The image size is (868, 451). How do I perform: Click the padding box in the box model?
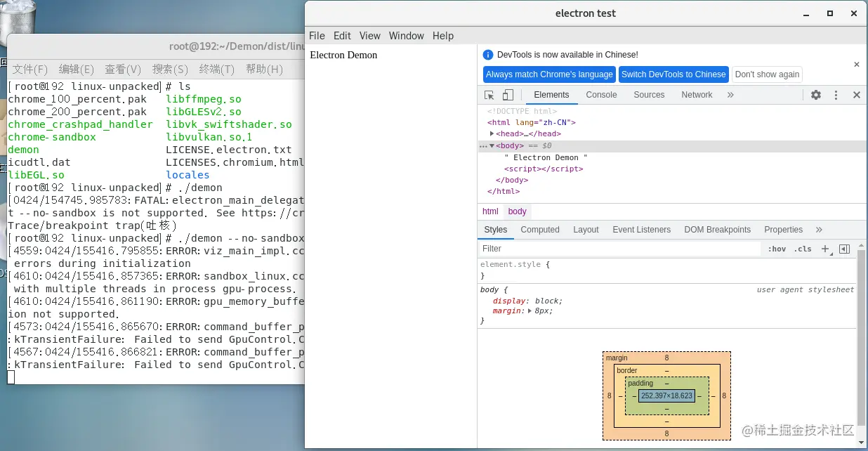click(666, 396)
